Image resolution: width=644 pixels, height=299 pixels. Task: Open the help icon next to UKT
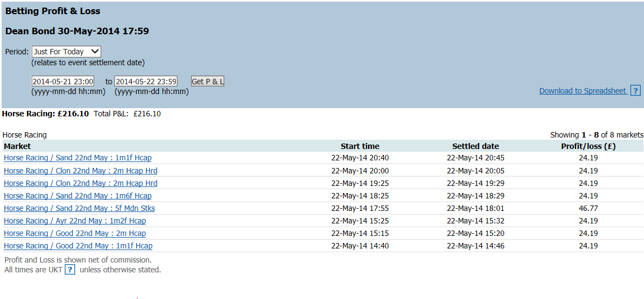point(70,270)
